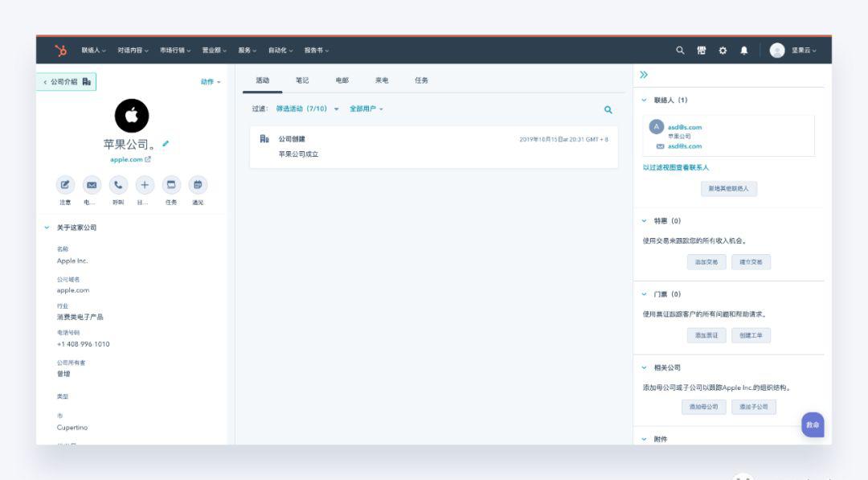
Task: Click the HubSpot sprocket logo
Action: pyautogui.click(x=61, y=51)
